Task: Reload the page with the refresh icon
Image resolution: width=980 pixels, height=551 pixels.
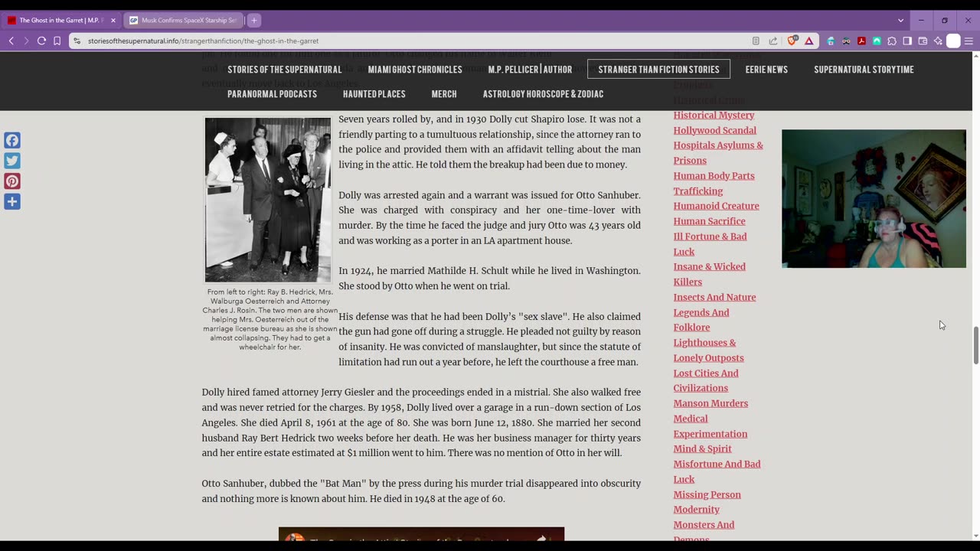Action: (x=41, y=41)
